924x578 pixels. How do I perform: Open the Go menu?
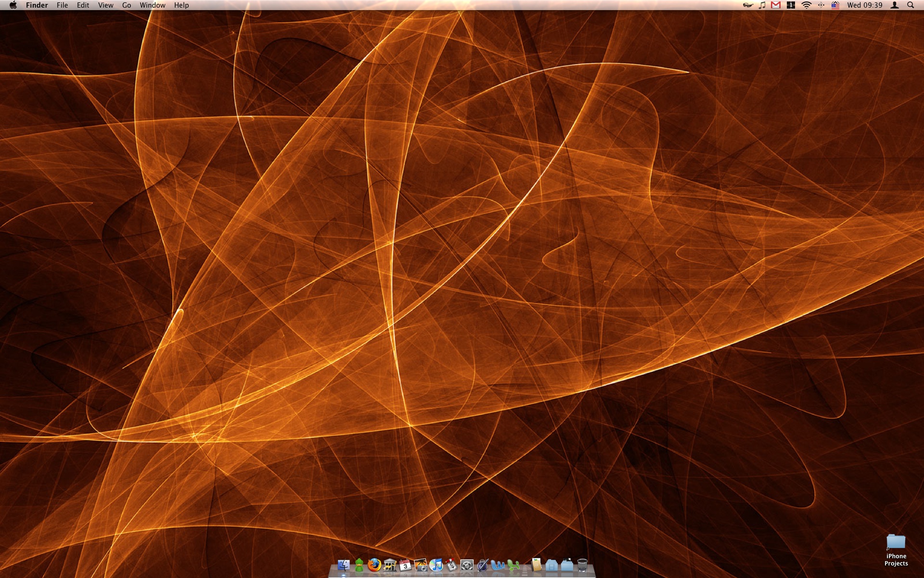(127, 5)
